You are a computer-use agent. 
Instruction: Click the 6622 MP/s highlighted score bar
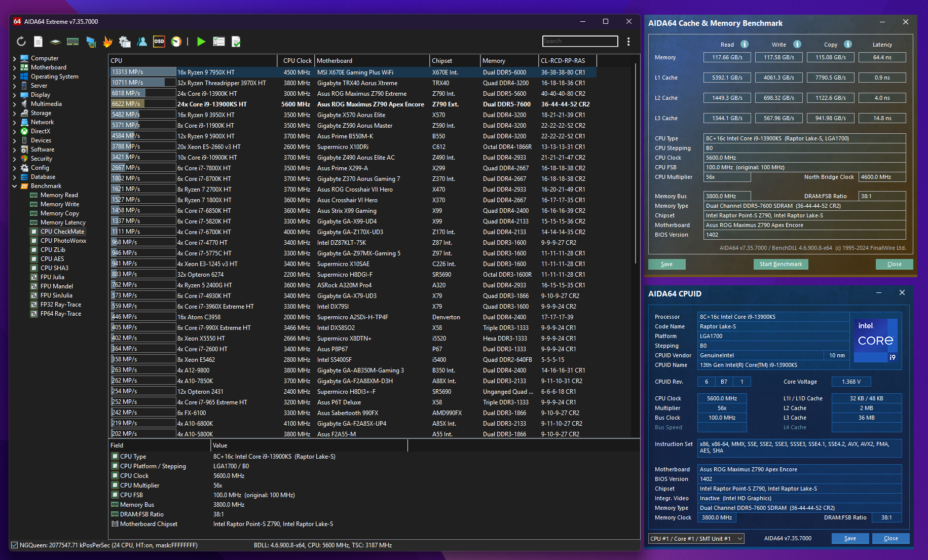pyautogui.click(x=143, y=104)
